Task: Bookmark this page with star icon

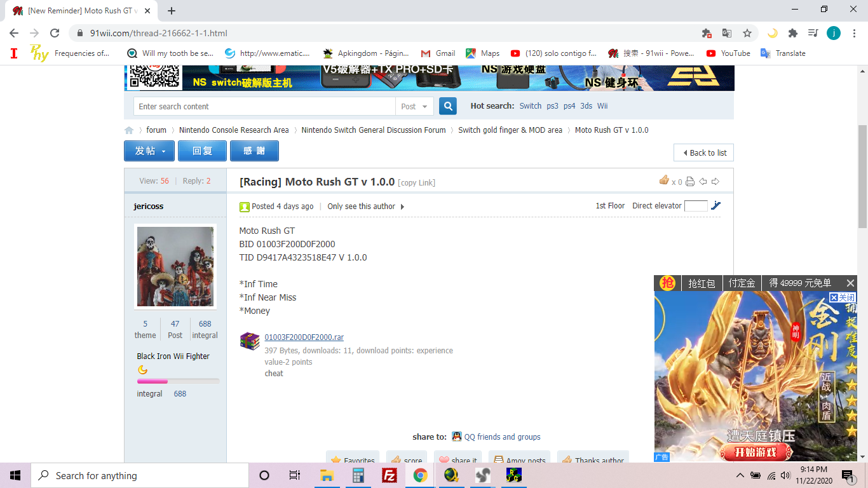Action: coord(747,33)
